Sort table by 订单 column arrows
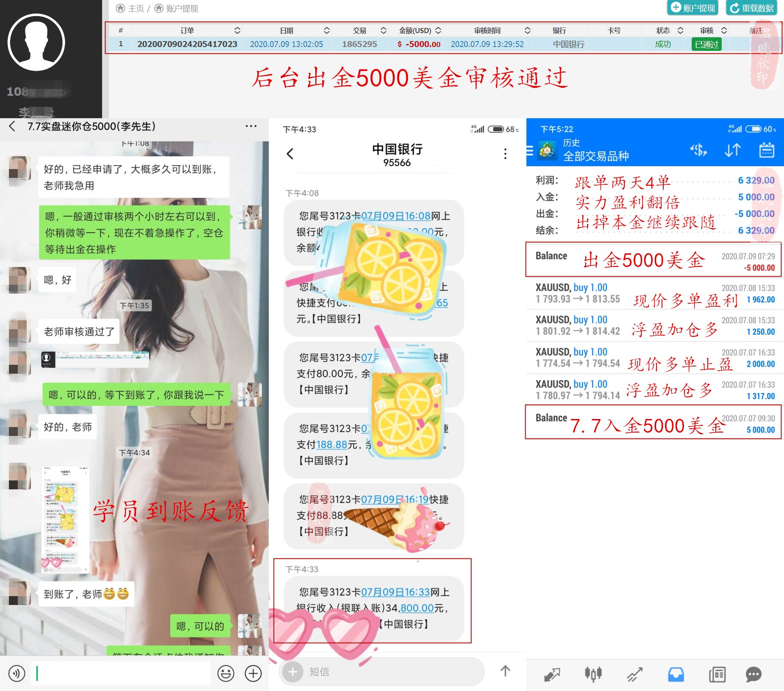This screenshot has width=784, height=691. (237, 31)
